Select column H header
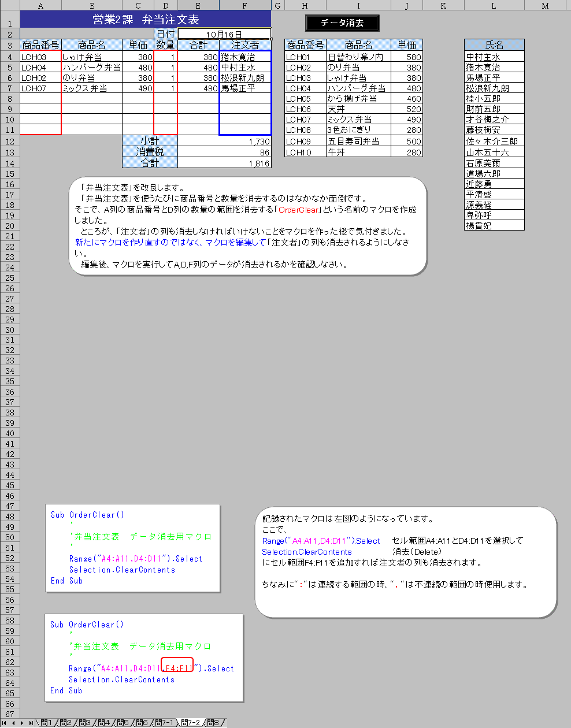The width and height of the screenshot is (571, 728). (x=305, y=5)
